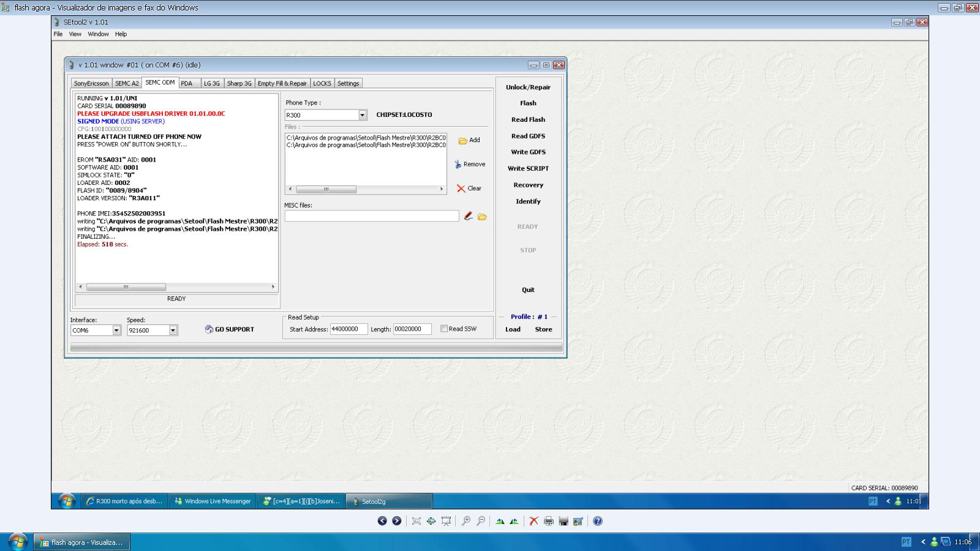
Task: Switch to the Sharp 3G tab
Action: click(x=239, y=83)
